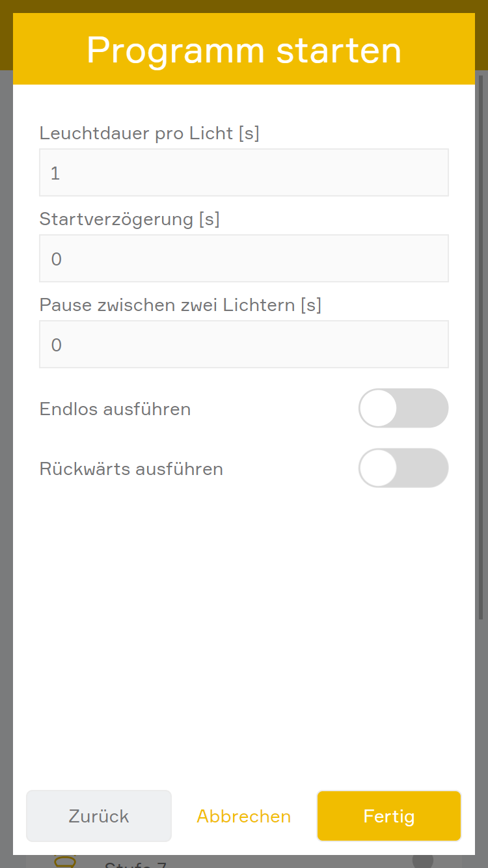The height and width of the screenshot is (868, 488).
Task: Click the Programm starten header title
Action: point(244,50)
